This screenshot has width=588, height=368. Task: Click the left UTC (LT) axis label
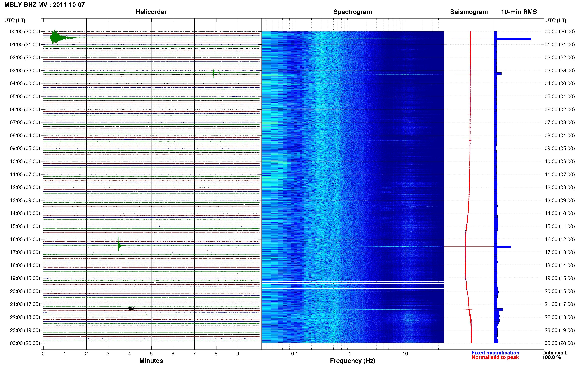pyautogui.click(x=15, y=20)
